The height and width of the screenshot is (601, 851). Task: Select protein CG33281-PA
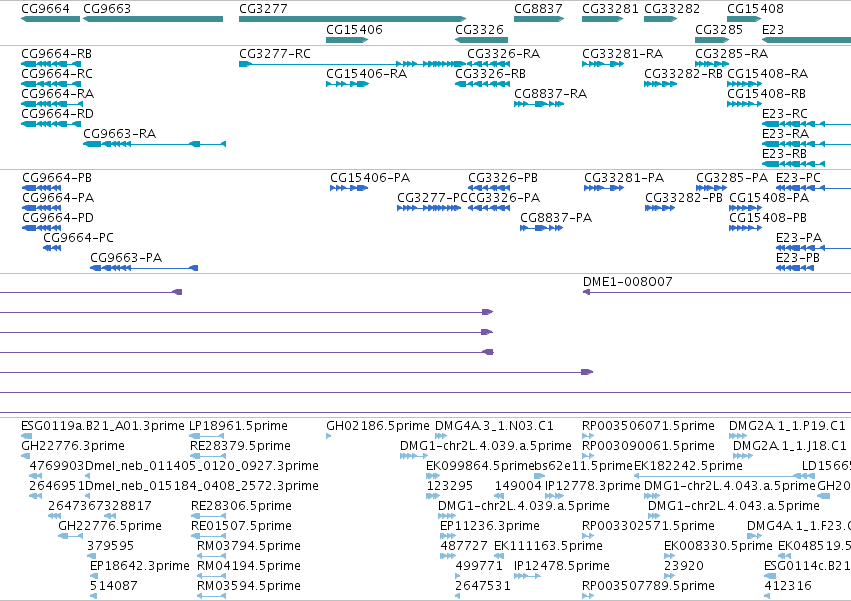tap(624, 178)
